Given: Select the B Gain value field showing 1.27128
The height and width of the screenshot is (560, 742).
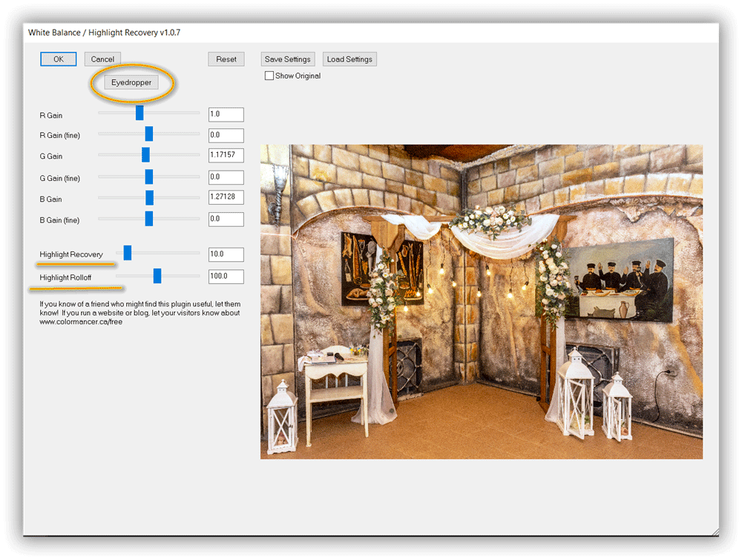Looking at the screenshot, I should pos(226,197).
